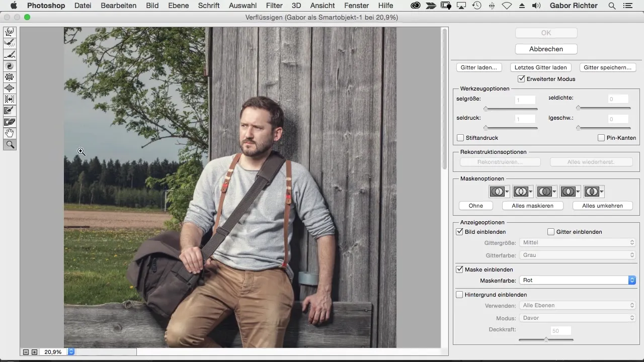Click the brush size value field
644x362 pixels.
tap(525, 100)
